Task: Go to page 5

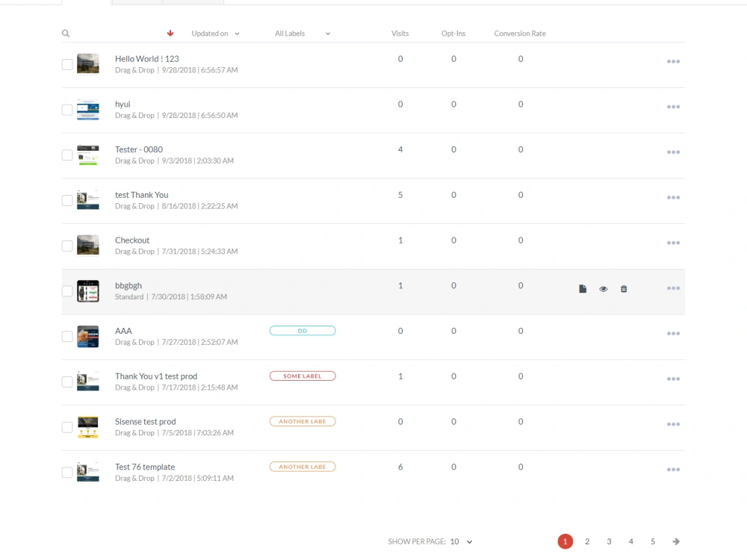Action: (x=653, y=541)
